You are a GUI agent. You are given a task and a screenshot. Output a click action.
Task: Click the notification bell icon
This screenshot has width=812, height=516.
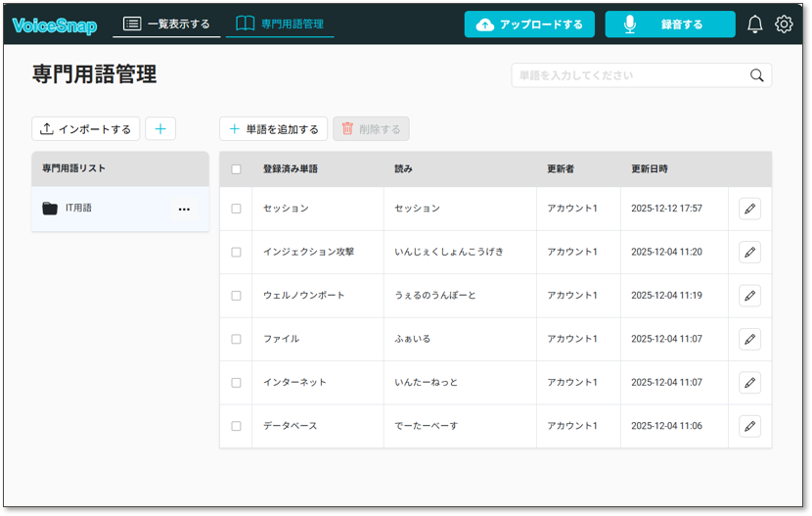tap(754, 24)
